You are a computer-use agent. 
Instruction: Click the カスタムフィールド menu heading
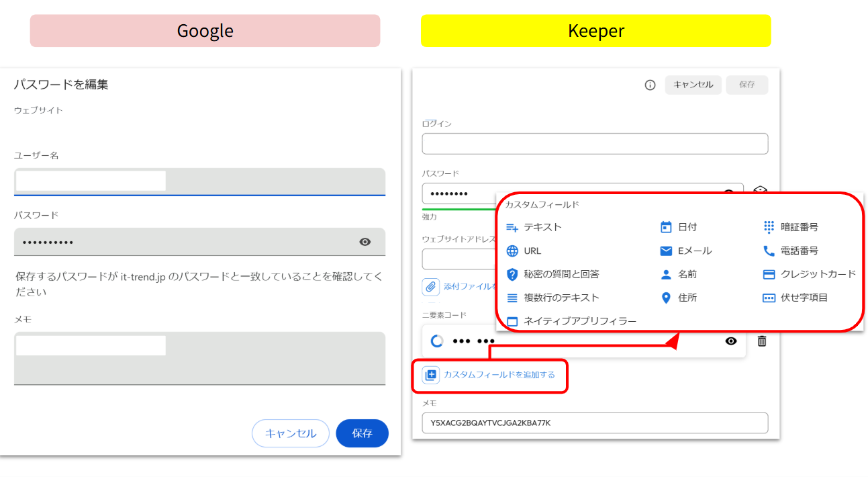tap(542, 204)
